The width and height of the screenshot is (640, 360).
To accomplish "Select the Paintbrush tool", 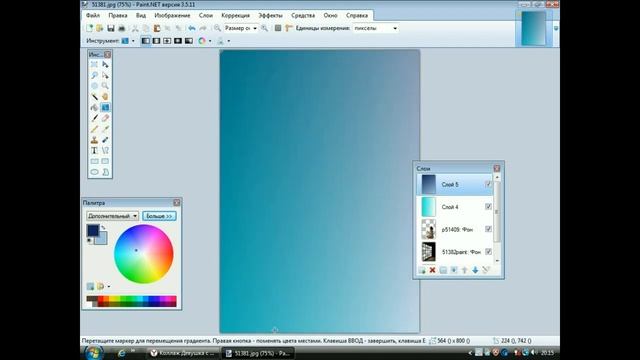I will 94,118.
